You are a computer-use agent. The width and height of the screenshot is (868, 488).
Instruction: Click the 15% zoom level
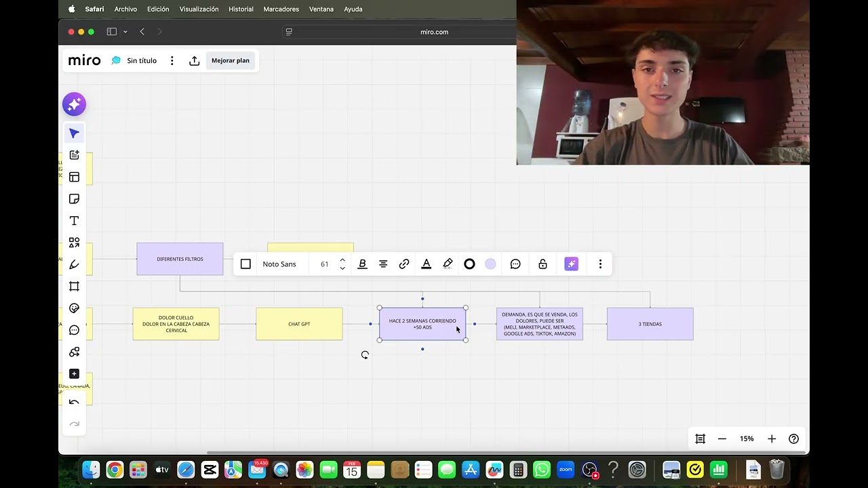tap(747, 439)
